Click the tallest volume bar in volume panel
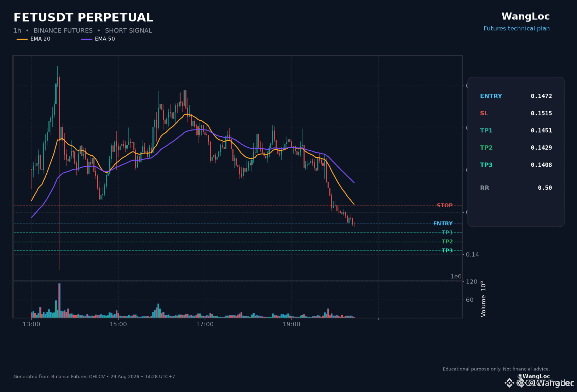The width and height of the screenshot is (577, 392). pyautogui.click(x=59, y=301)
